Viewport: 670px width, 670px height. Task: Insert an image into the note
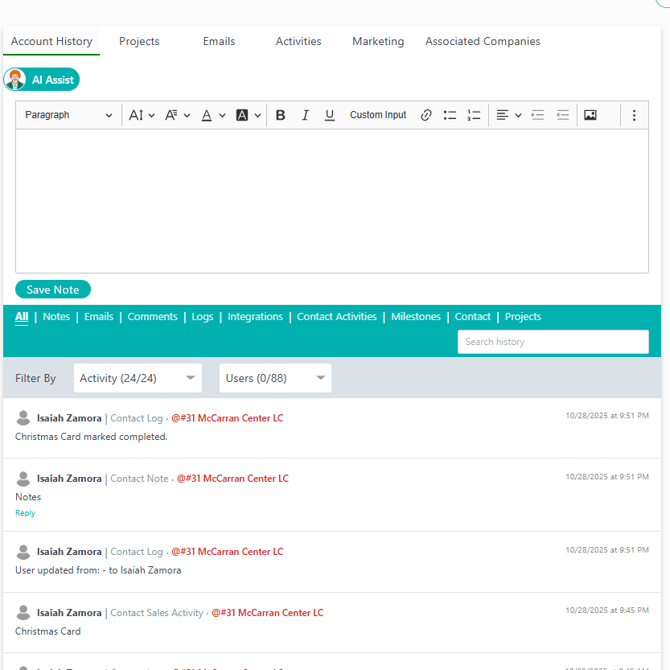[x=590, y=115]
